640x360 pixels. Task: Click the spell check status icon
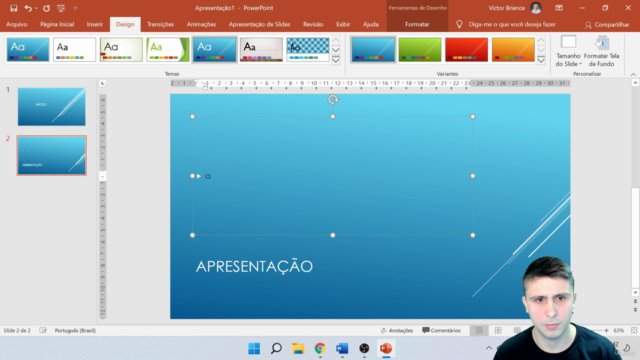pos(43,330)
